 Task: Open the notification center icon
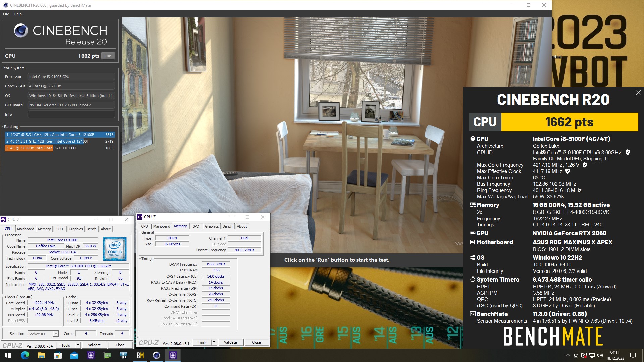click(633, 355)
